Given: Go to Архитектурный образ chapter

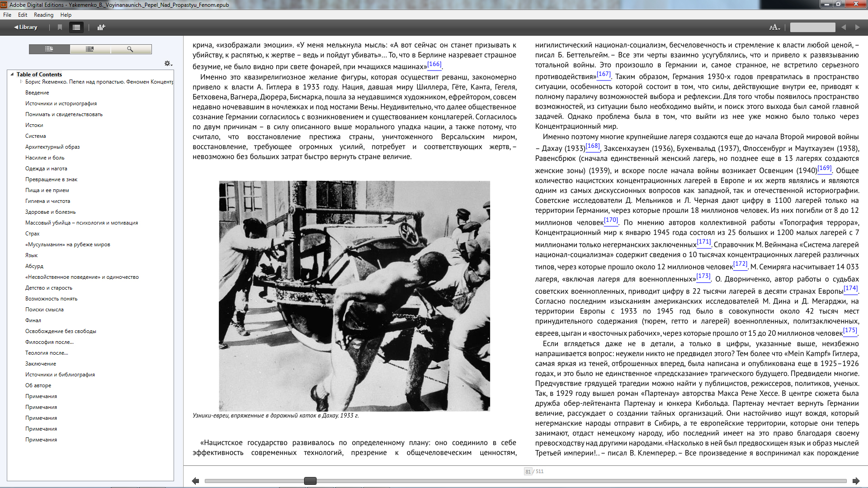Looking at the screenshot, I should point(52,147).
